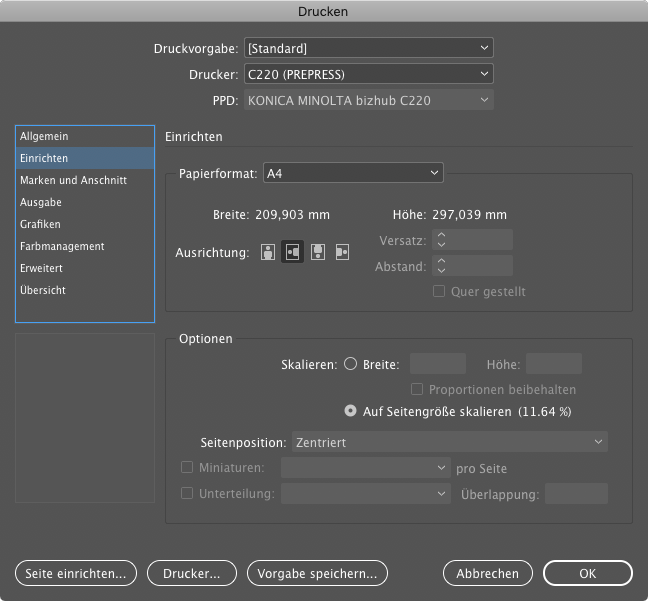Image resolution: width=648 pixels, height=601 pixels.
Task: Open the Drucker dropdown showing C220 (PREPRESS)
Action: click(x=369, y=74)
